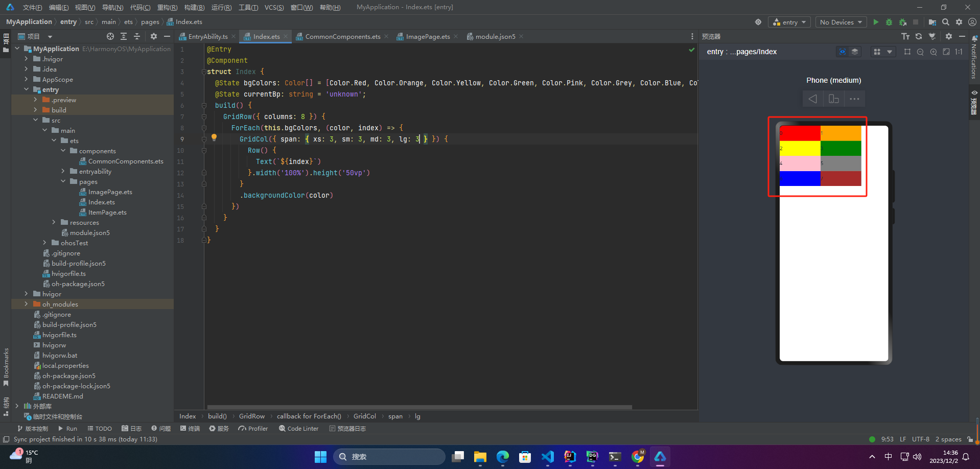The height and width of the screenshot is (469, 980).
Task: Attach debugger to process icon
Action: [903, 22]
